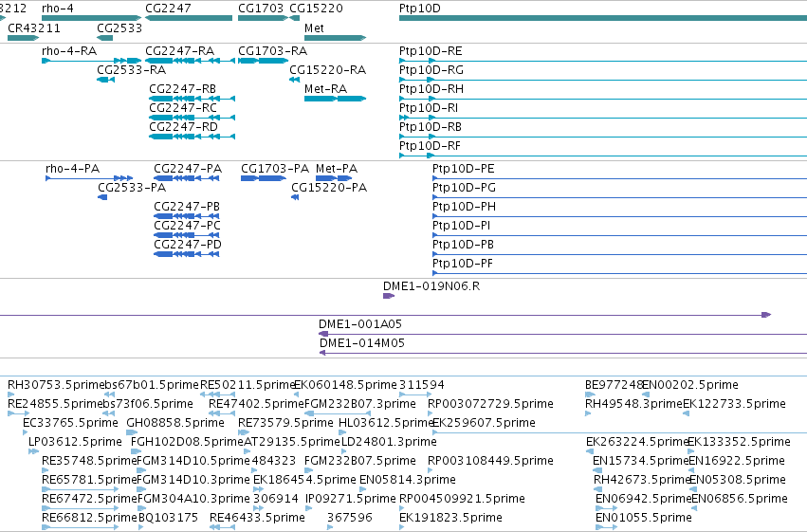This screenshot has width=807, height=532.
Task: Click the Met-PA protein label
Action: (x=337, y=168)
